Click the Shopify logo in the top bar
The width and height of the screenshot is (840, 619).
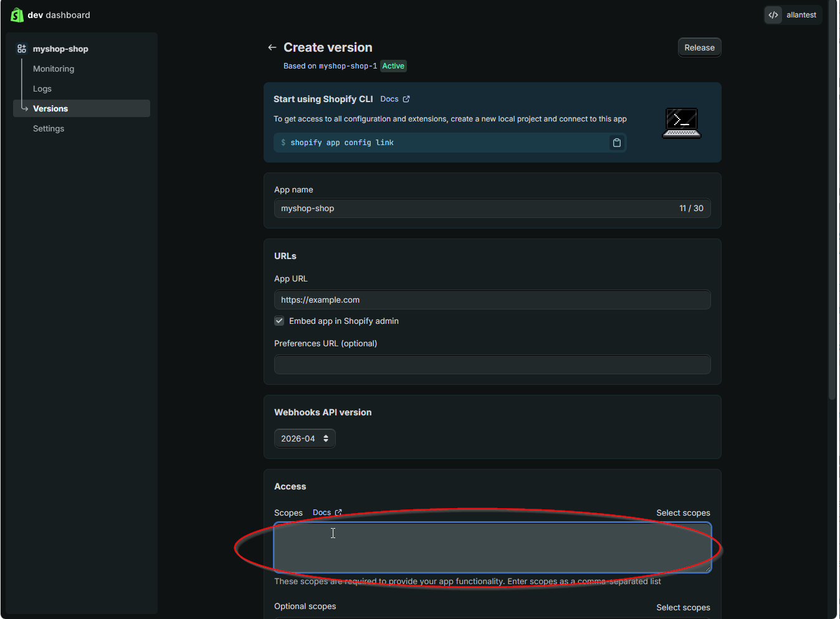pyautogui.click(x=17, y=14)
